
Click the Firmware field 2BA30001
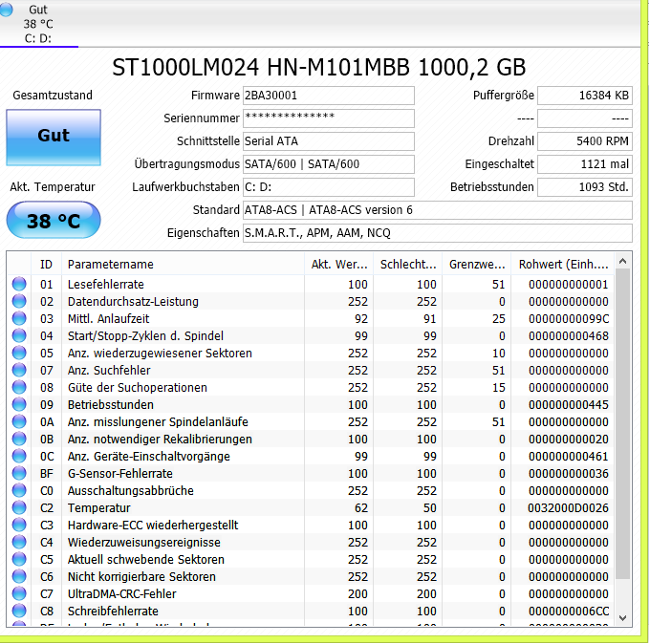[328, 96]
